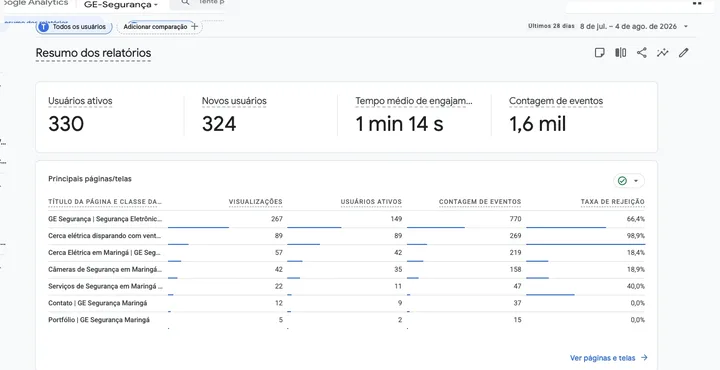Click in the search input field

[211, 3]
